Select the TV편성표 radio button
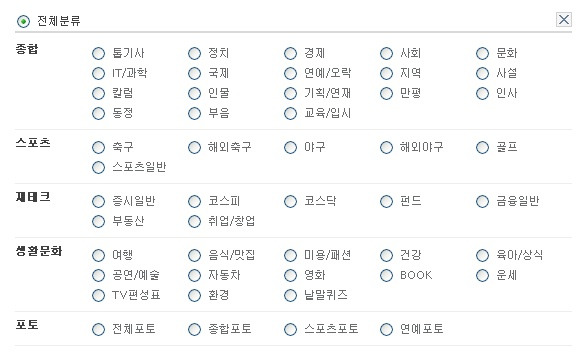 [98, 295]
